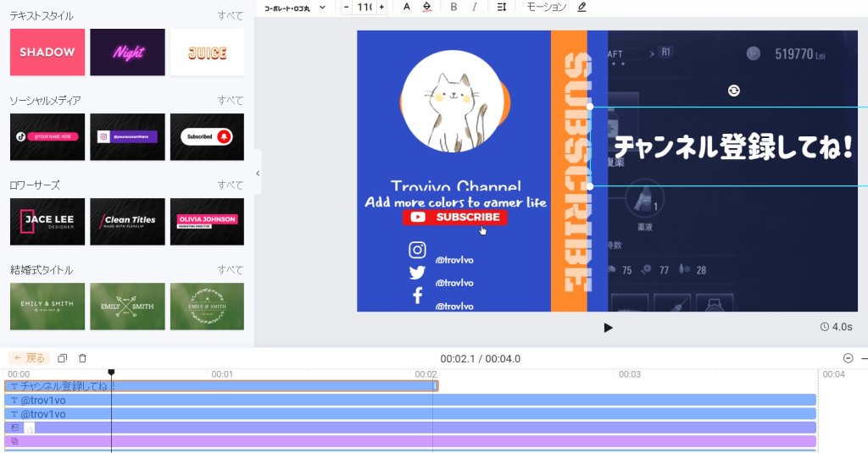Screen dimensions: 868x453
Task: Click the text style pen icon
Action: (x=581, y=7)
